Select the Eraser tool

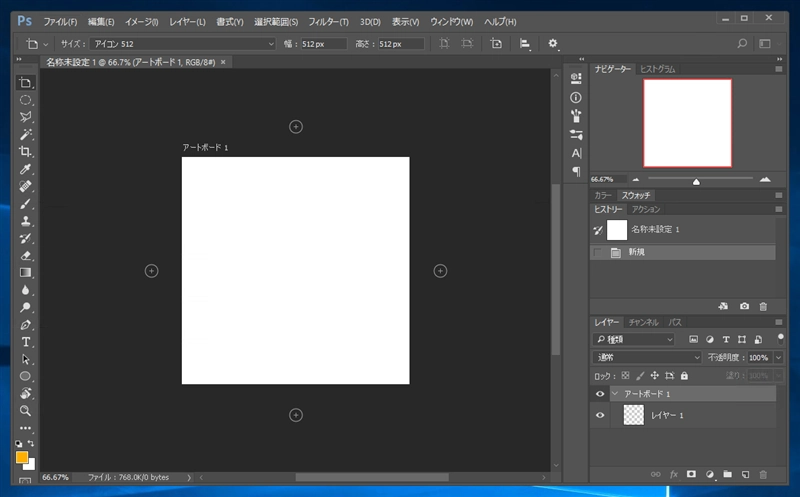(x=26, y=255)
